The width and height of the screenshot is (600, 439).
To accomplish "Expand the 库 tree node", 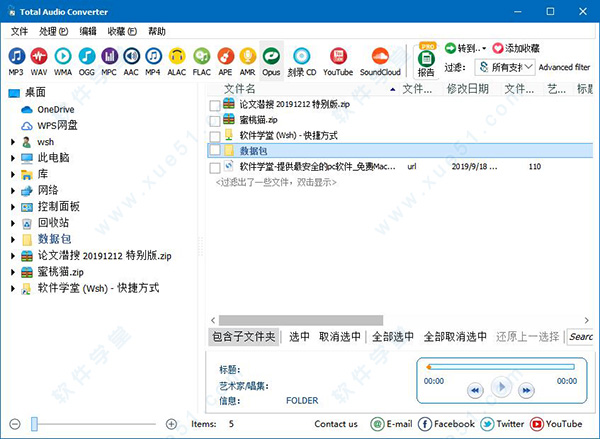I will click(13, 175).
